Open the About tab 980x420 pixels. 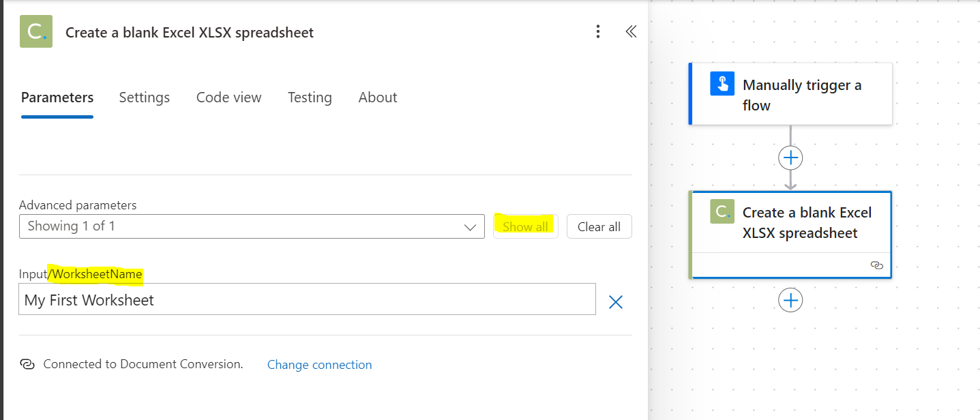tap(378, 97)
